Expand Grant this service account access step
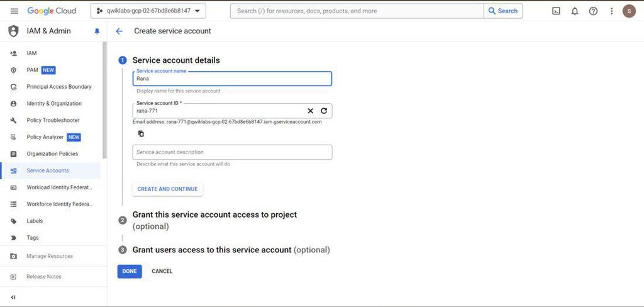 tap(214, 215)
